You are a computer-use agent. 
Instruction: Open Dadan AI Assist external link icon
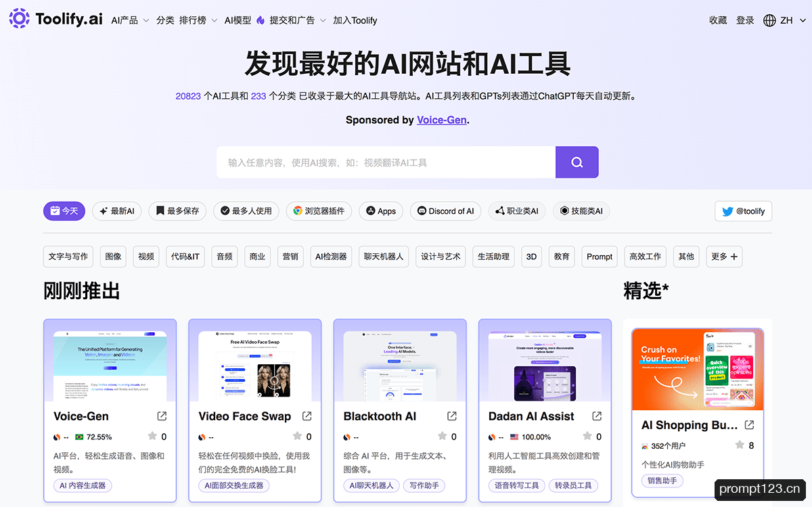(597, 416)
